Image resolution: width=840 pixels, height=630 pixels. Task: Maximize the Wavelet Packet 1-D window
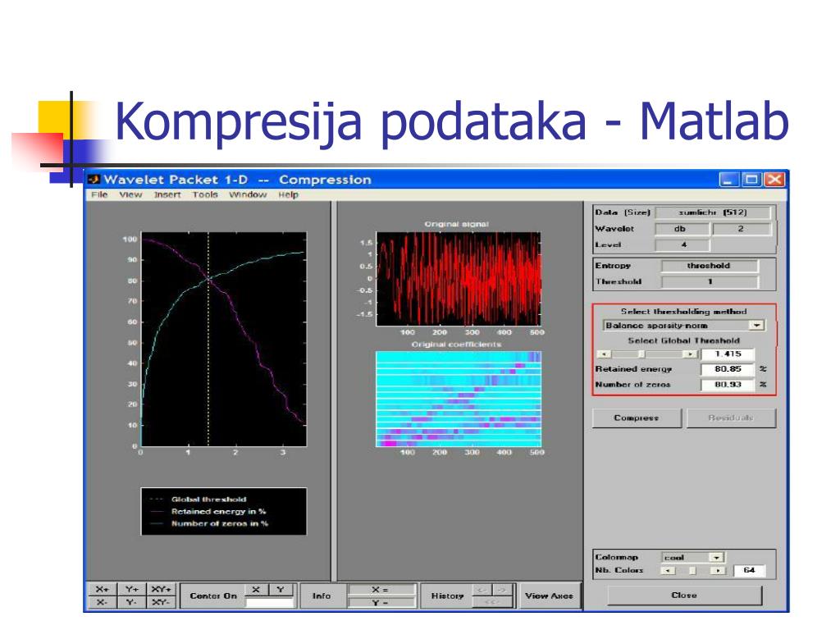pos(751,180)
